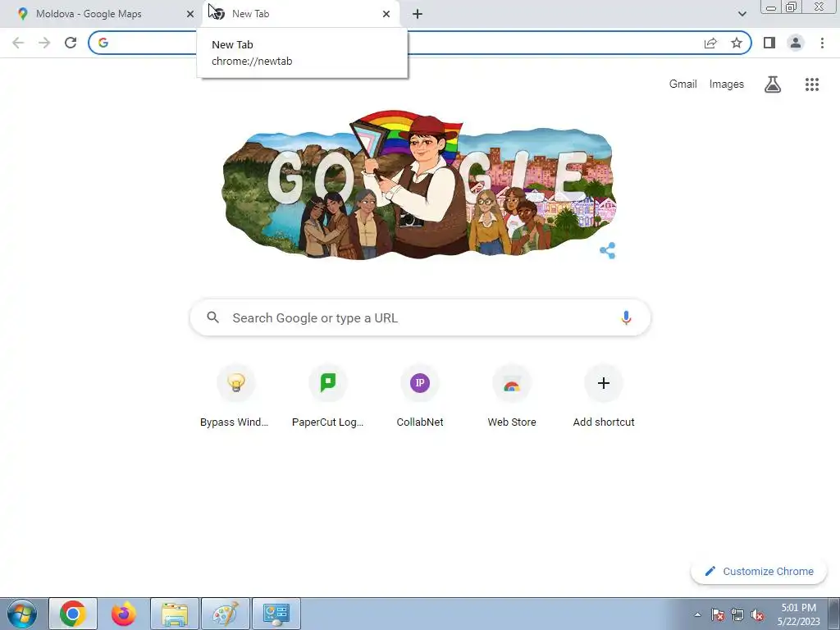
Task: Click the share page icon in address bar
Action: (710, 43)
